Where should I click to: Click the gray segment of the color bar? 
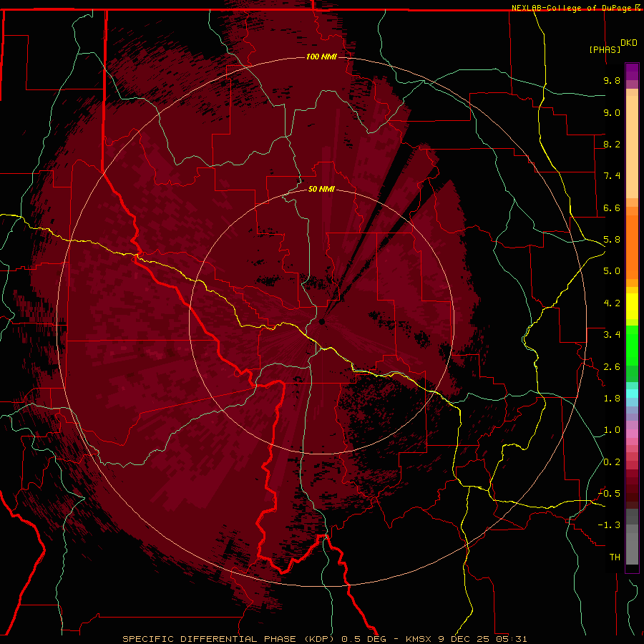(x=632, y=538)
